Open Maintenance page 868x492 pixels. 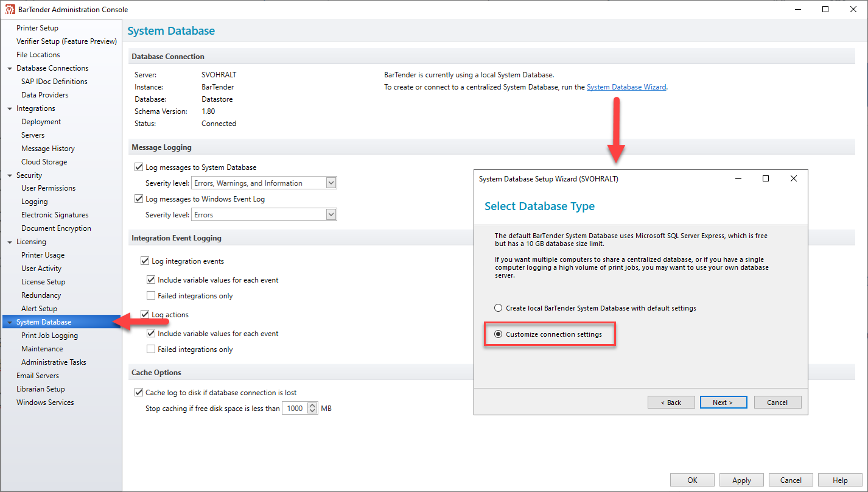coord(42,349)
